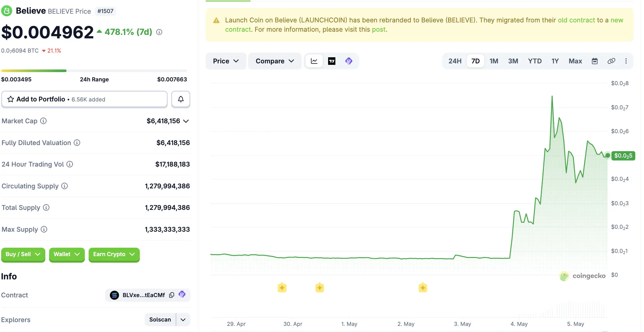The width and height of the screenshot is (644, 332).
Task: Select the 3M time range
Action: point(513,61)
